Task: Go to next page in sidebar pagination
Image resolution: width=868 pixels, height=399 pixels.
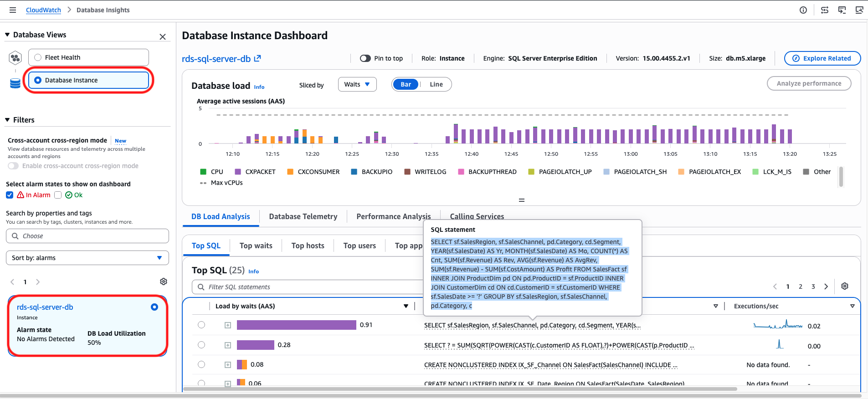Action: click(x=38, y=282)
